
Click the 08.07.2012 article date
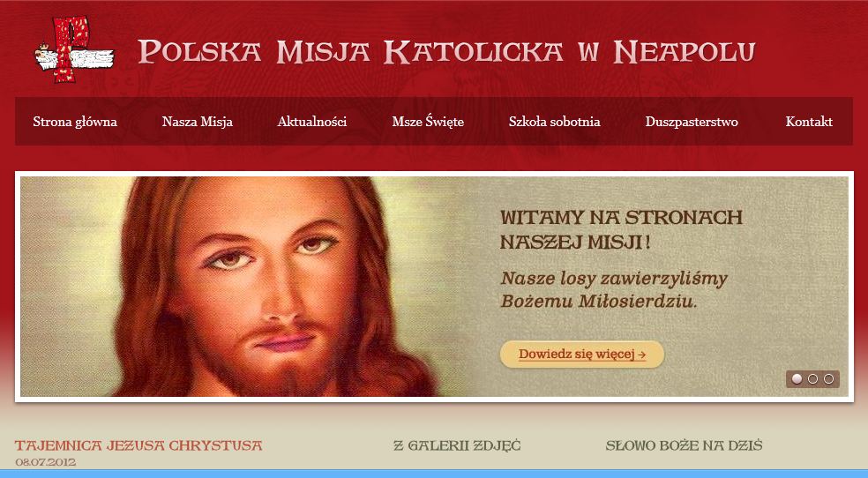click(45, 462)
